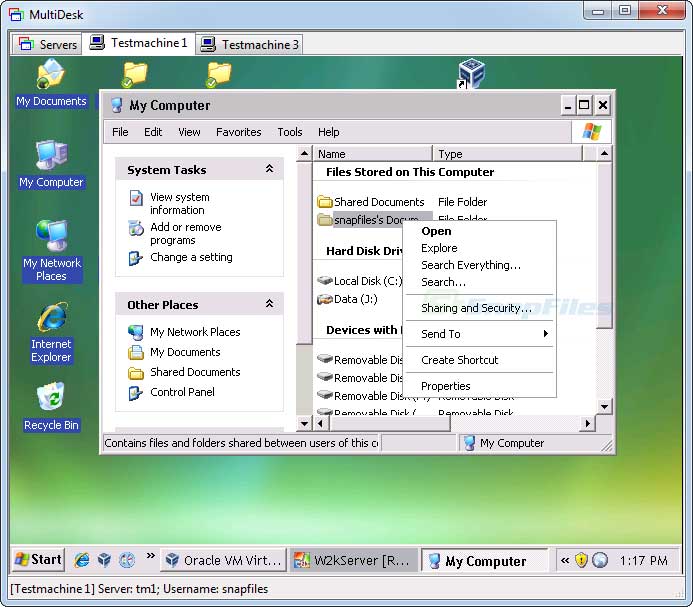Click Control Panel icon in Other Places

click(x=135, y=393)
